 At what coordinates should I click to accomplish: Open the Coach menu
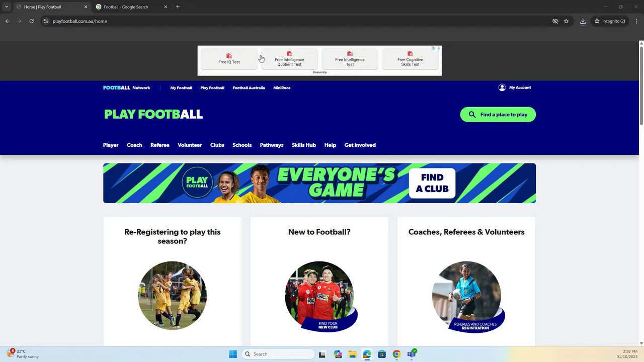[x=134, y=145]
